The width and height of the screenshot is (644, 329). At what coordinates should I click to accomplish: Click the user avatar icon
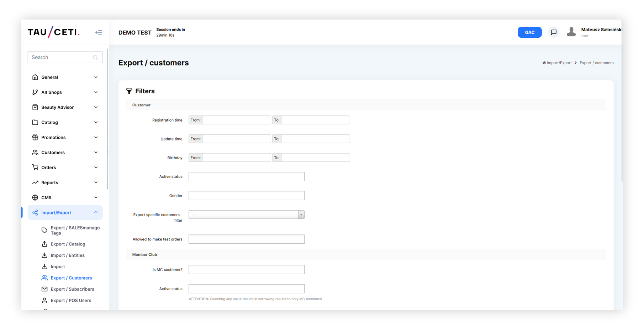point(571,32)
